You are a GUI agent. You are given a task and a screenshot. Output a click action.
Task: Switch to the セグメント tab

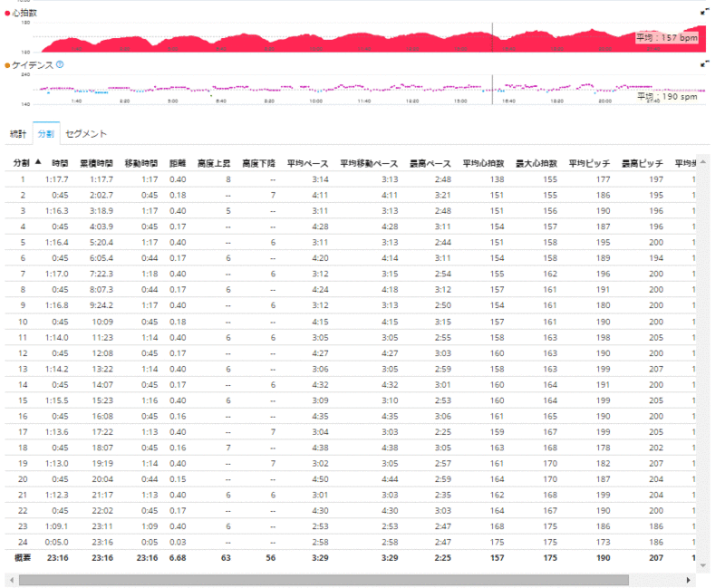88,131
